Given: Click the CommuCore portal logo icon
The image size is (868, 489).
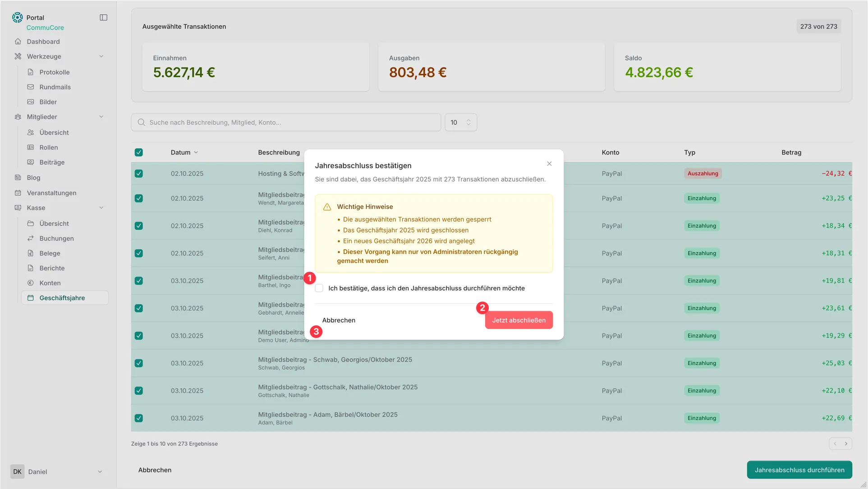Looking at the screenshot, I should [x=17, y=18].
